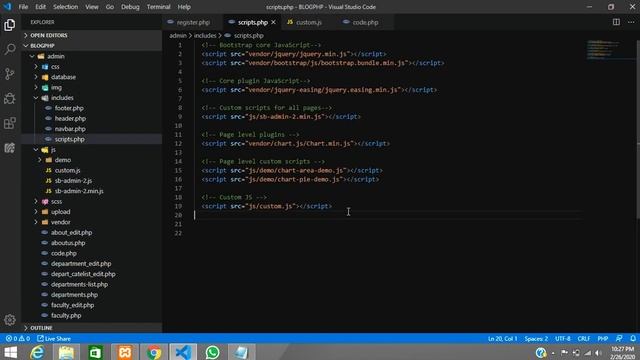Expand the demo folder

click(x=40, y=160)
